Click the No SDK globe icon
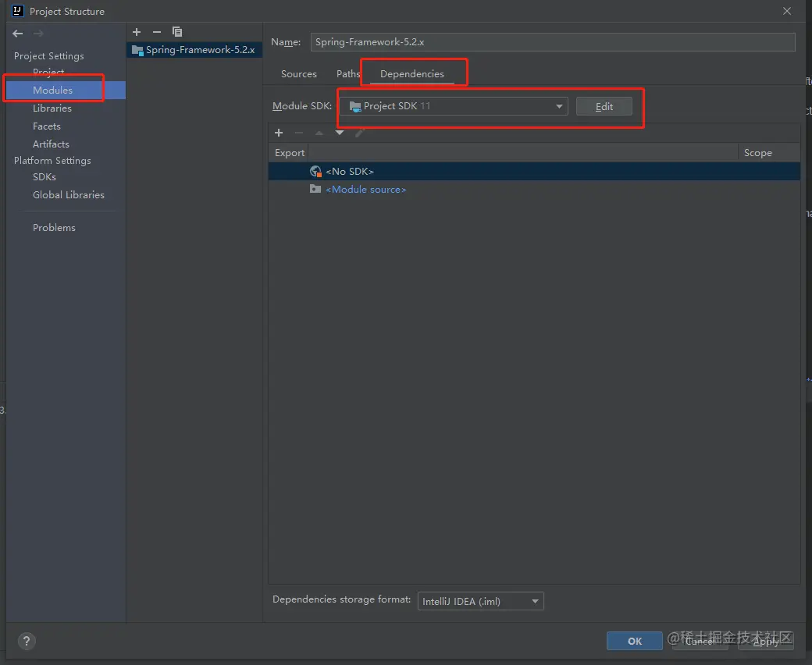The image size is (812, 665). click(x=315, y=171)
